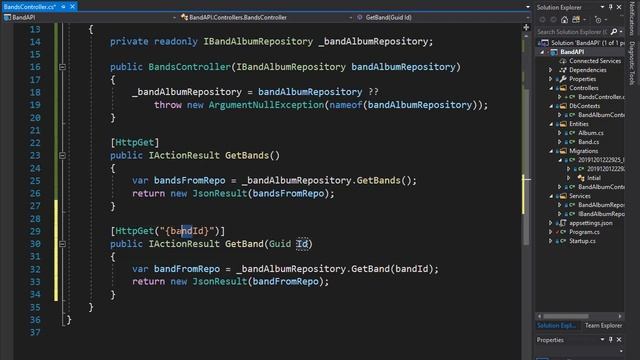Pin the BandsController.cs tab

point(63,7)
